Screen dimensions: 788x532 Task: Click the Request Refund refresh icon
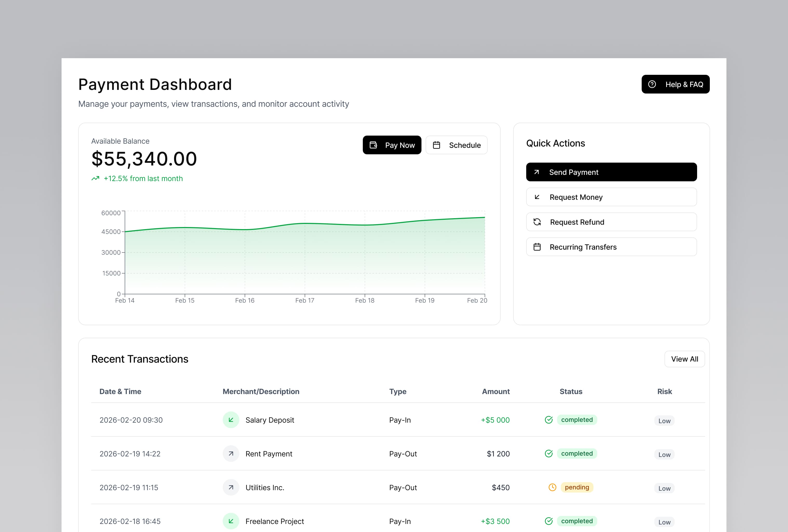[x=537, y=222]
